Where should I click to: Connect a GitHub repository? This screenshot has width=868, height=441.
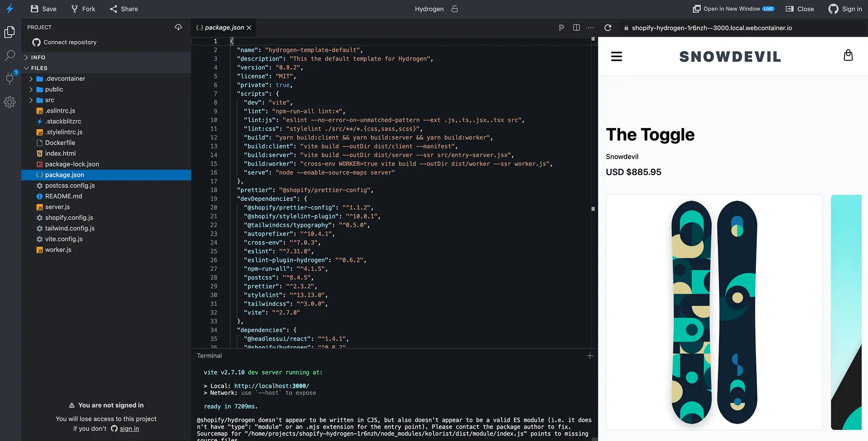pos(64,42)
